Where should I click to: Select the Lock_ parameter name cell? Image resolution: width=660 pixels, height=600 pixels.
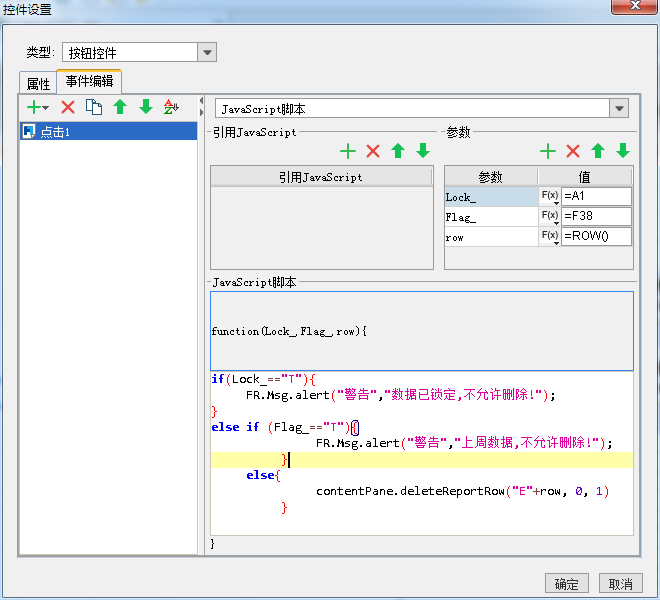492,197
